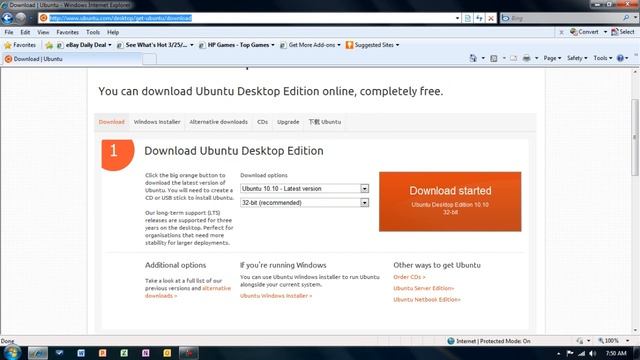Screen dimensions: 640x360
Task: Click the Convert toolbar button
Action: (x=585, y=32)
